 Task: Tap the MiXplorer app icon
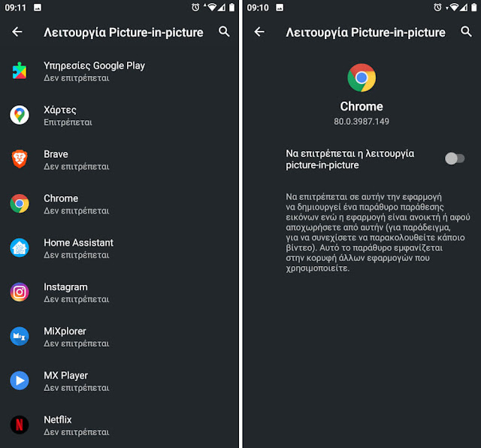(20, 336)
